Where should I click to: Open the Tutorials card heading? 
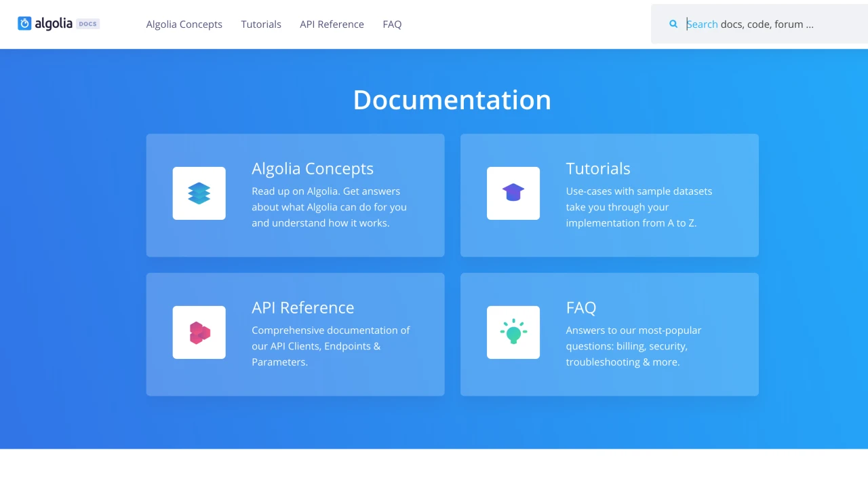(598, 168)
